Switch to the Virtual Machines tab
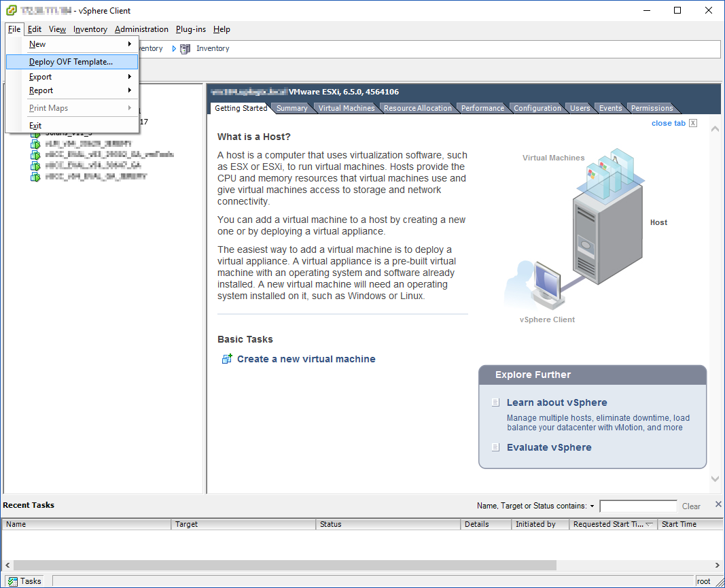Viewport: 725px width, 588px height. pyautogui.click(x=347, y=108)
